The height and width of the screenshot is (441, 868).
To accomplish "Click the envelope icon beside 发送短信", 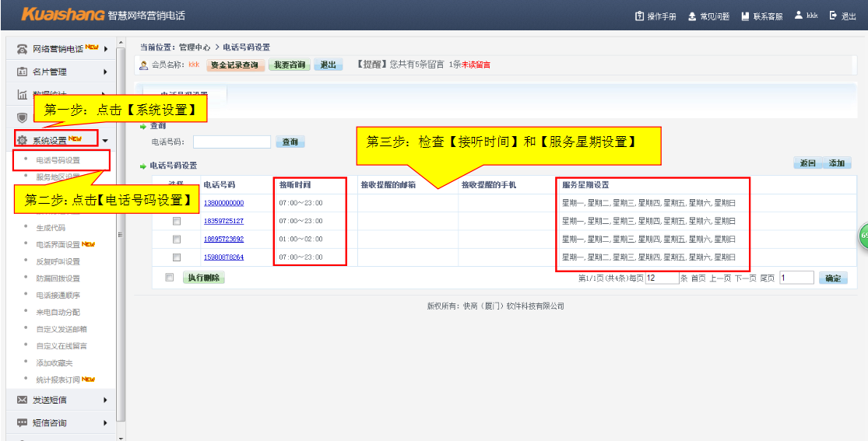I will (x=22, y=400).
